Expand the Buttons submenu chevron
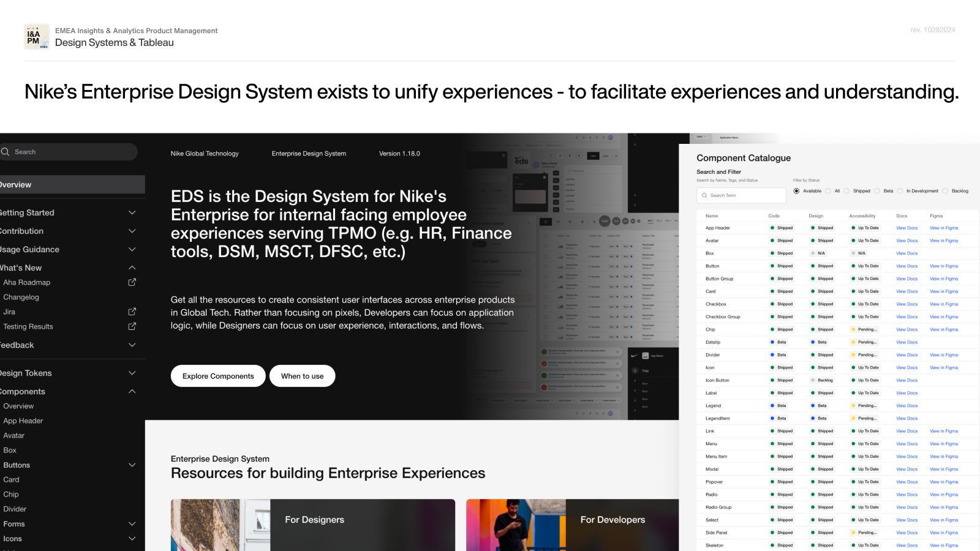980x551 pixels. [132, 465]
